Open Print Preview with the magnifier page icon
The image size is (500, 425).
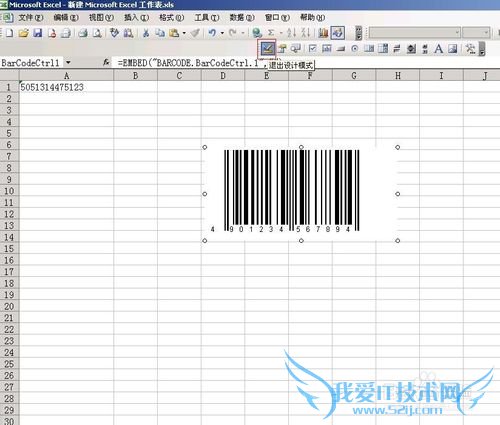pos(97,33)
